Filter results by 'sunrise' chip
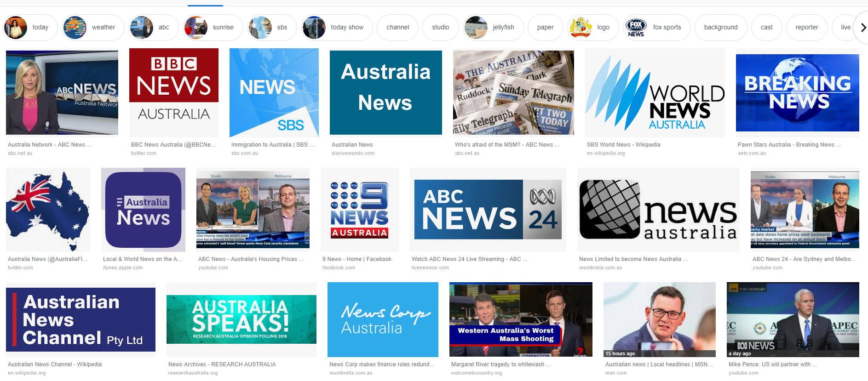This screenshot has height=381, width=868. 213,28
